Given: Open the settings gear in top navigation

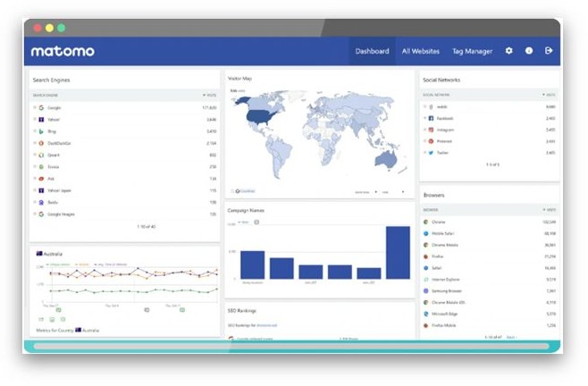Looking at the screenshot, I should (508, 51).
